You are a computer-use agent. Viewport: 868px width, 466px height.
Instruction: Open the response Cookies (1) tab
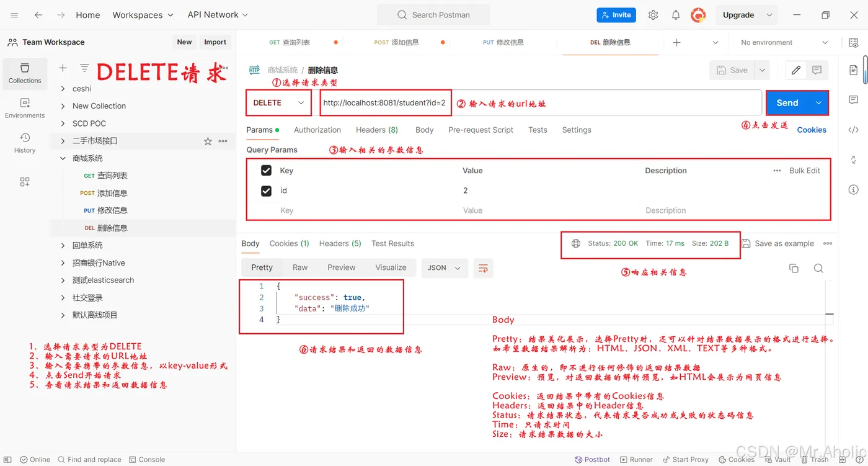(x=289, y=243)
